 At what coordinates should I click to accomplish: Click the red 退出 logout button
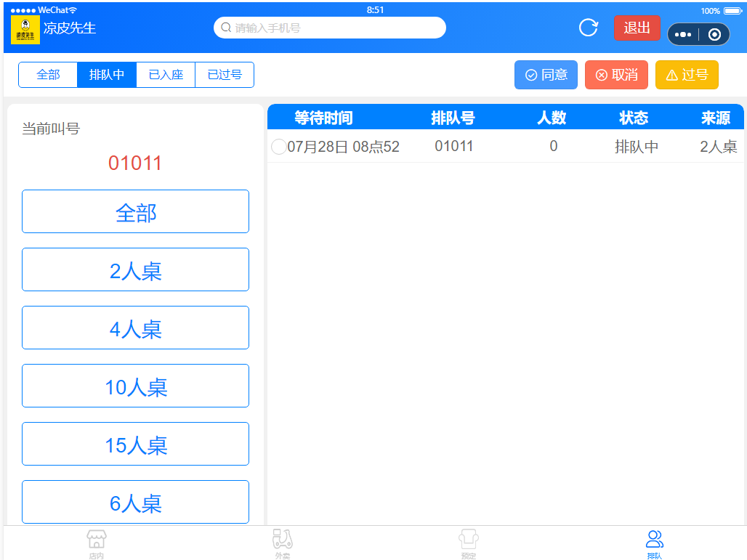(x=637, y=28)
